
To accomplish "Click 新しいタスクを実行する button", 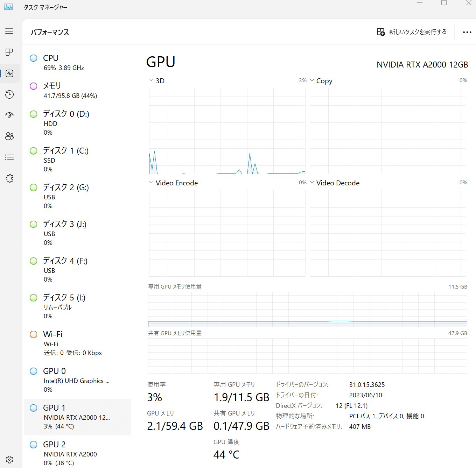I will [412, 32].
